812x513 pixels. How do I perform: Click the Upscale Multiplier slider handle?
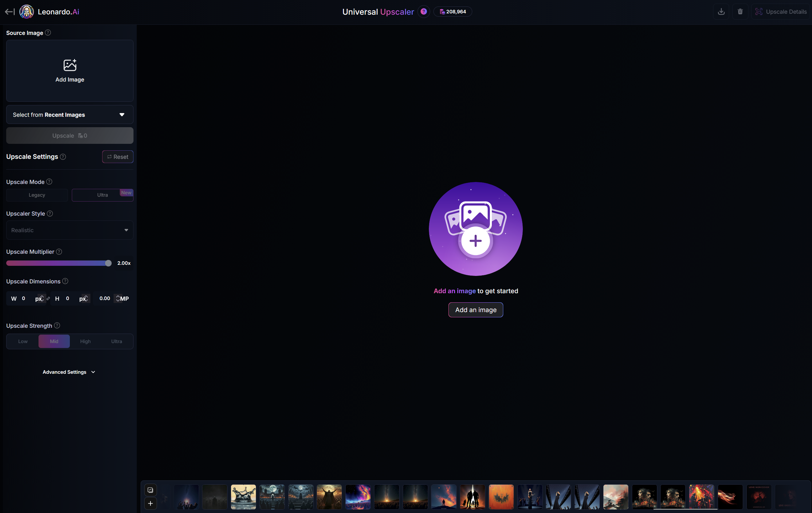coord(108,263)
